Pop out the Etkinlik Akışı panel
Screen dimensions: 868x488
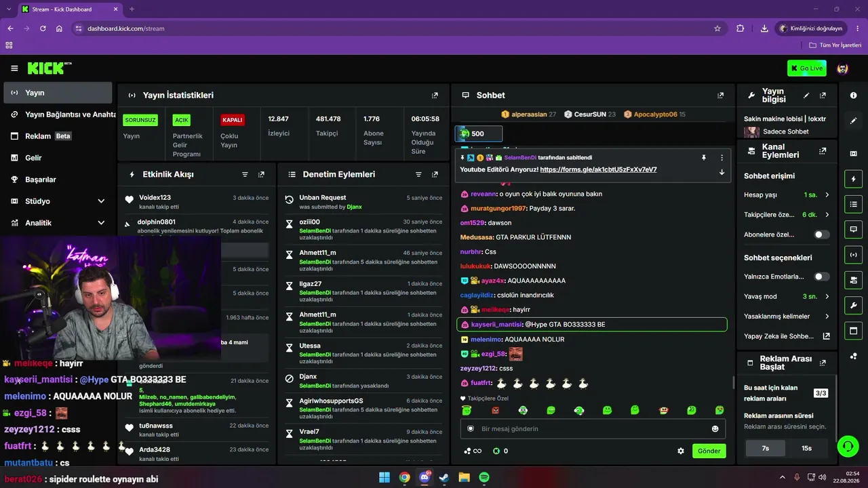[261, 174]
